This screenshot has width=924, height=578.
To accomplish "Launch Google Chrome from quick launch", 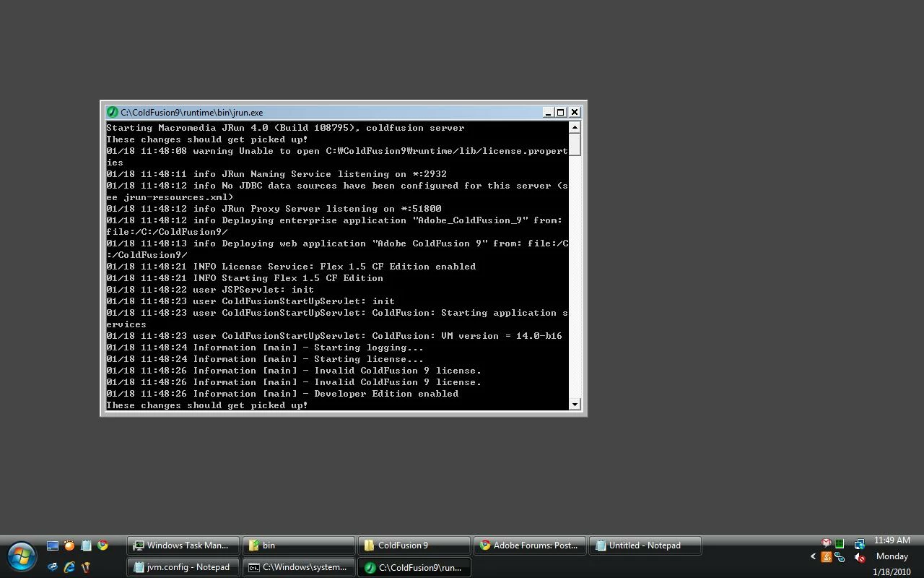I will (x=103, y=545).
